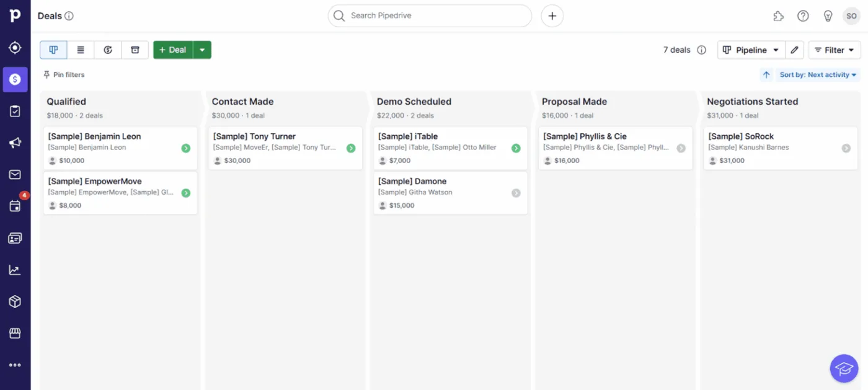The image size is (868, 390).
Task: Switch to the list view of deals
Action: tap(81, 50)
